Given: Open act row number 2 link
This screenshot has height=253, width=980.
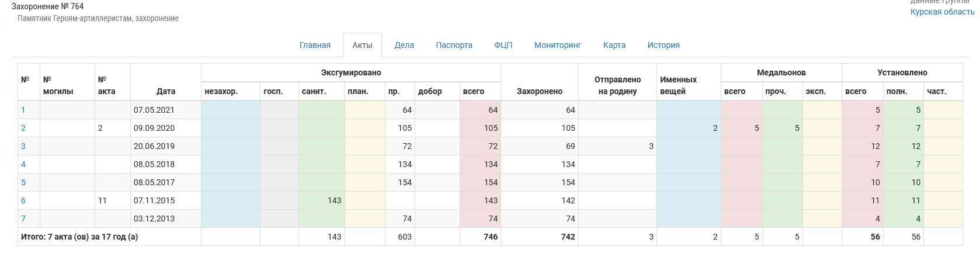Looking at the screenshot, I should 23,128.
